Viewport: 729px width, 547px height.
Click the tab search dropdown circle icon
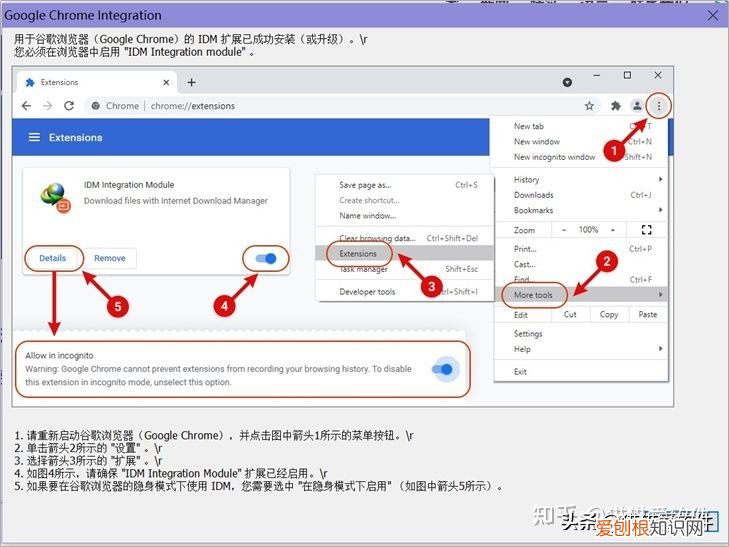click(x=567, y=82)
